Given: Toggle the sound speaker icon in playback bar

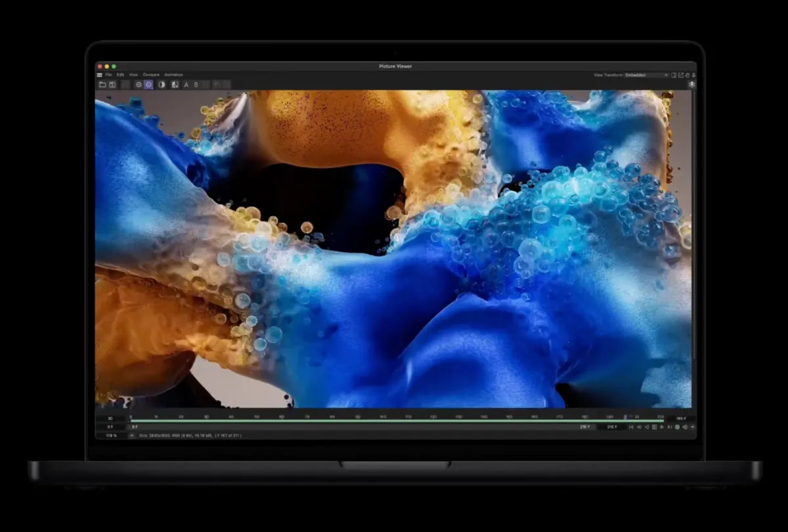Looking at the screenshot, I should (684, 427).
